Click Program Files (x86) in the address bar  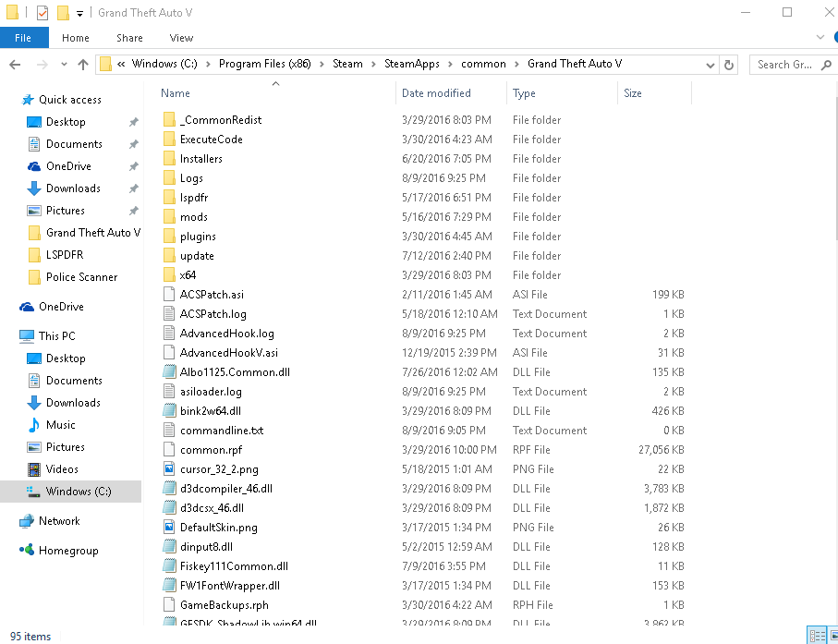click(264, 64)
